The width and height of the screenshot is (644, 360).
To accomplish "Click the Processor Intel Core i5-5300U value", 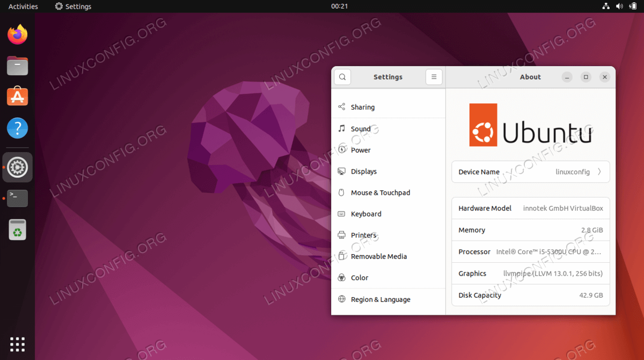I will click(x=548, y=251).
